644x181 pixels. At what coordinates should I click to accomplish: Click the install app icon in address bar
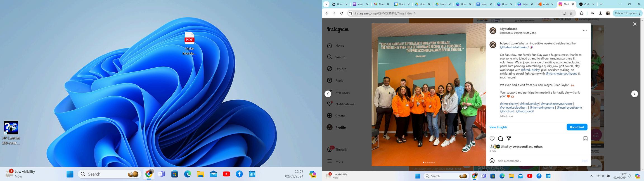pyautogui.click(x=564, y=13)
